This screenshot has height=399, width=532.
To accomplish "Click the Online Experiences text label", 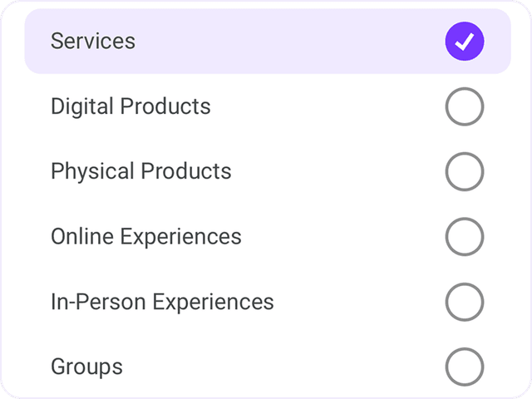I will 145,236.
